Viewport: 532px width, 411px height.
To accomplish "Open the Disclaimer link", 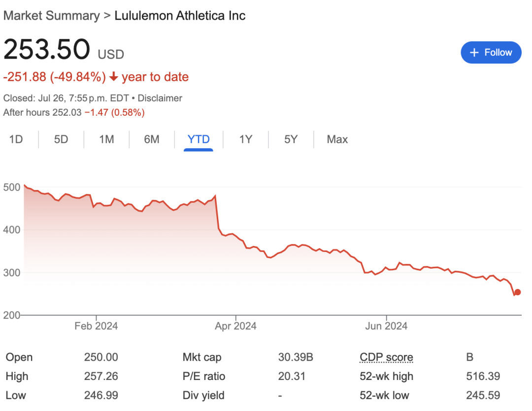I will pyautogui.click(x=160, y=98).
